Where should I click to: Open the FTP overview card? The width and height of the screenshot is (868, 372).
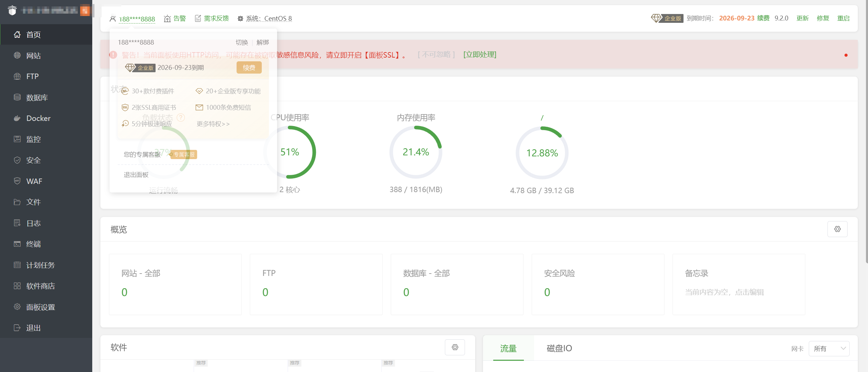pos(316,284)
